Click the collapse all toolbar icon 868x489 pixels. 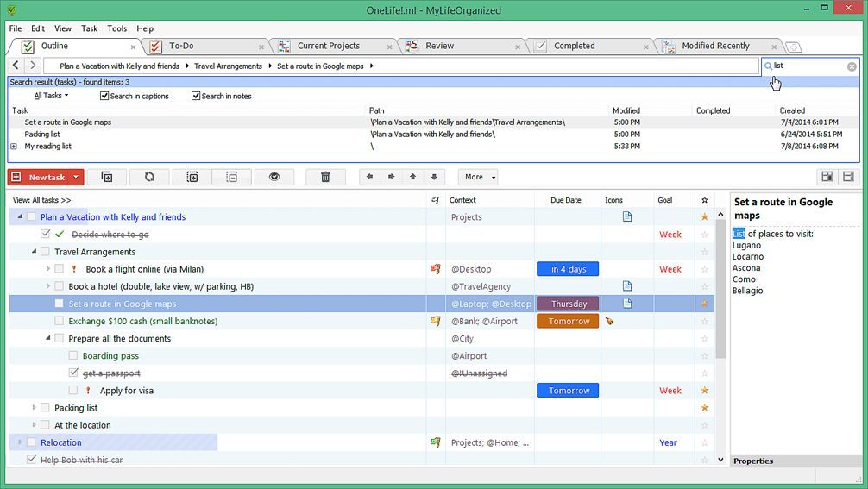pos(232,177)
